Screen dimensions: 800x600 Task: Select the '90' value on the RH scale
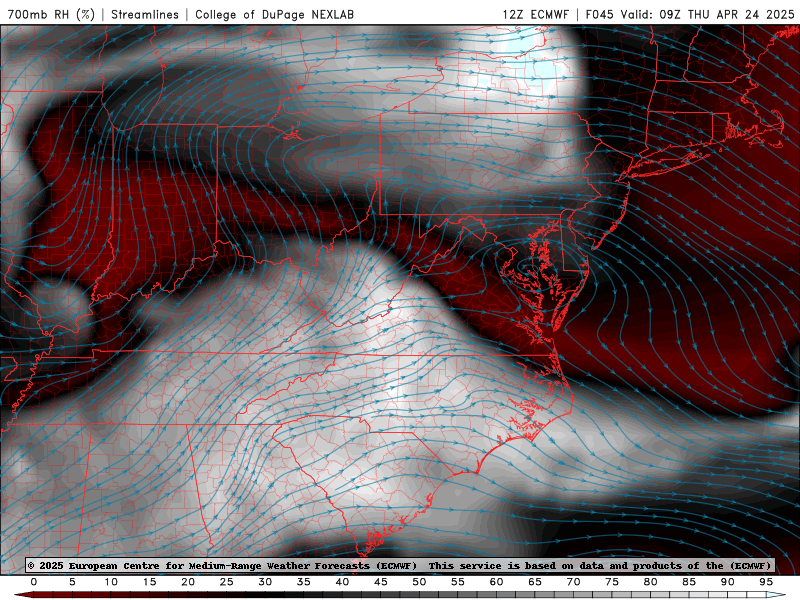(x=728, y=582)
